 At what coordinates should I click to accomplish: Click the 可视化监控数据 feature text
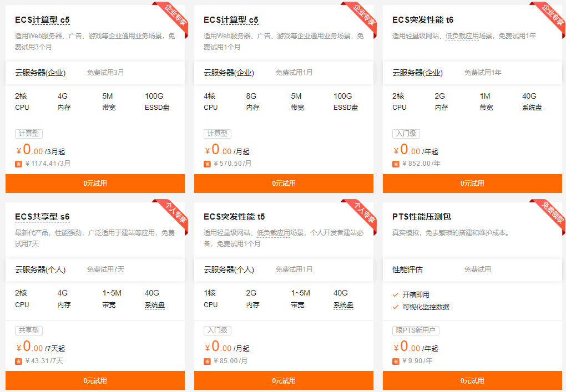[426, 307]
